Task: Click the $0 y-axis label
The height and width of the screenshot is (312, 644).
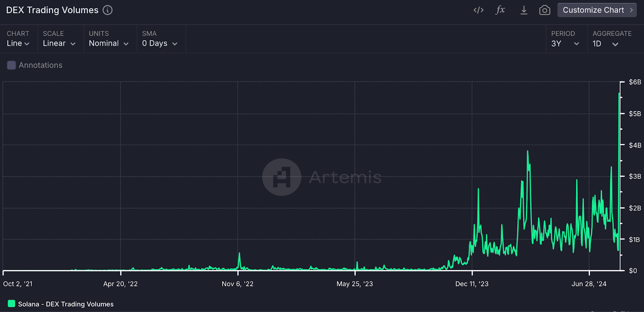Action: (x=633, y=271)
